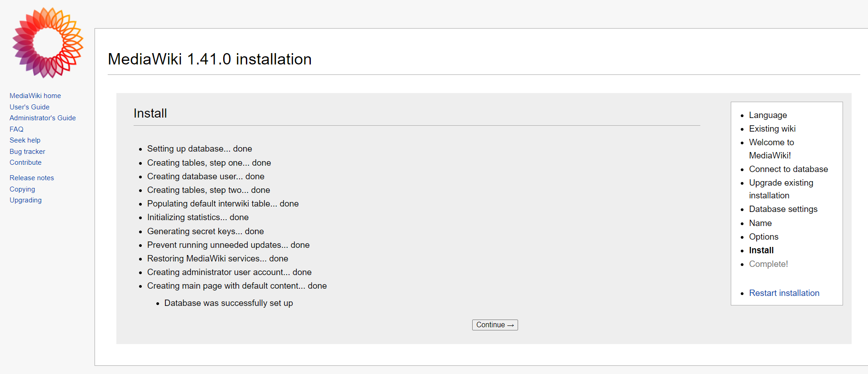View the Release notes link
The image size is (868, 374).
(32, 178)
